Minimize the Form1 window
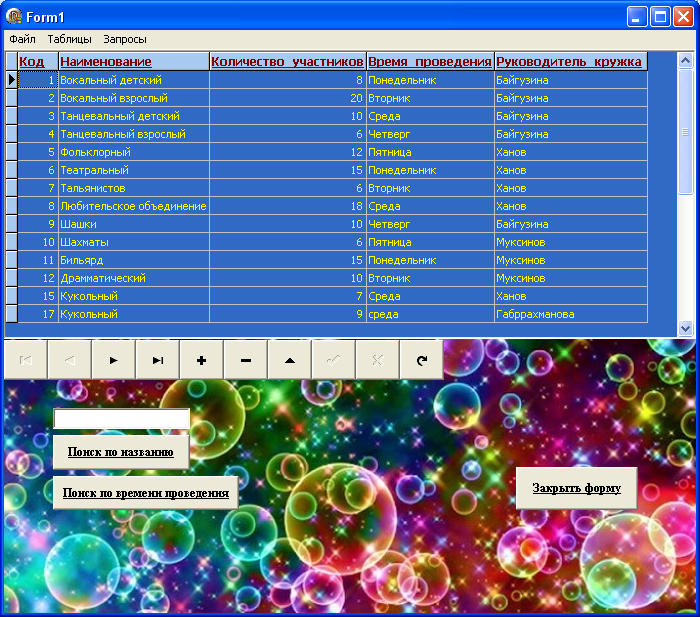This screenshot has width=700, height=617. (637, 17)
